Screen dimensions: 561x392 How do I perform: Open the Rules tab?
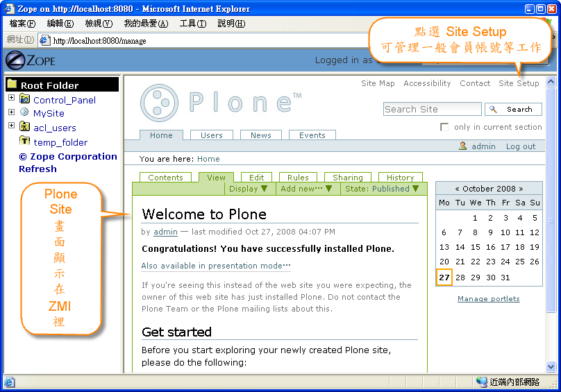click(x=298, y=178)
